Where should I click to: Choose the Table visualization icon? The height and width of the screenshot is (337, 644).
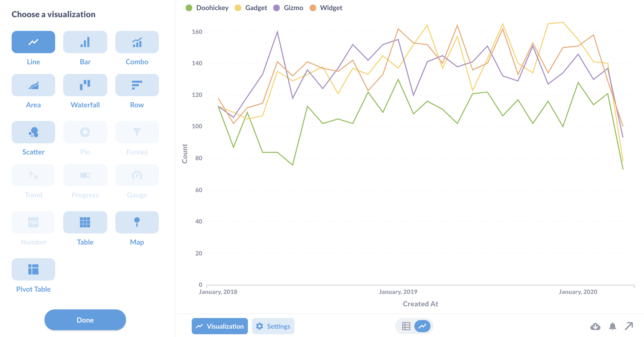pyautogui.click(x=85, y=222)
